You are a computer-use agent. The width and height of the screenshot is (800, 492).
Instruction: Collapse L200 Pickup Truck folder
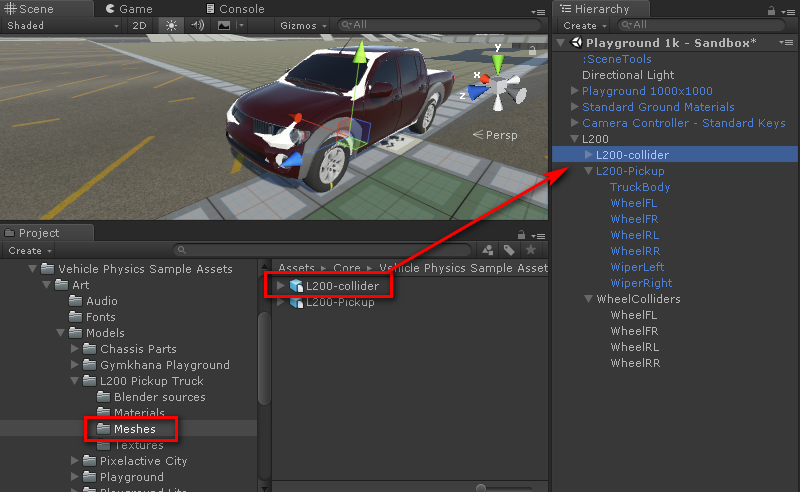[74, 381]
